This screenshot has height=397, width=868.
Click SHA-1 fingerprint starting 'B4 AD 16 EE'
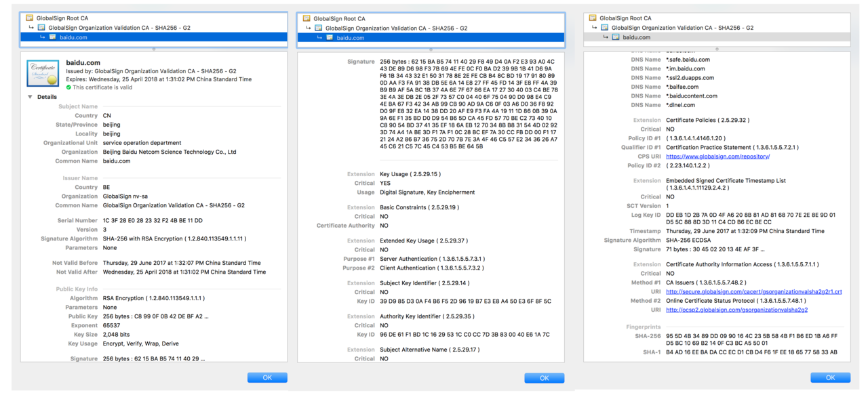(751, 352)
